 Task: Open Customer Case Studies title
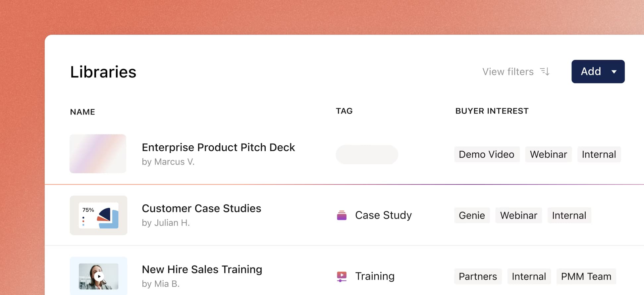(x=201, y=208)
